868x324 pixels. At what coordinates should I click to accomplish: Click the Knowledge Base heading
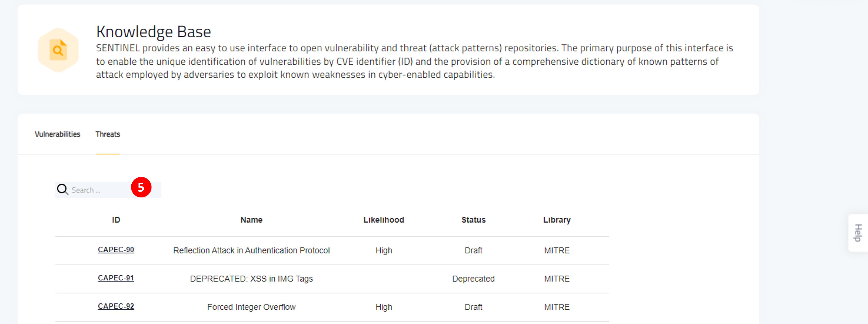(x=154, y=32)
